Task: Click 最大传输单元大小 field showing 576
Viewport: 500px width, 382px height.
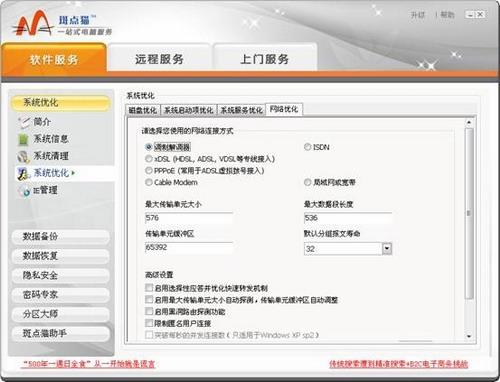Action: [x=189, y=218]
